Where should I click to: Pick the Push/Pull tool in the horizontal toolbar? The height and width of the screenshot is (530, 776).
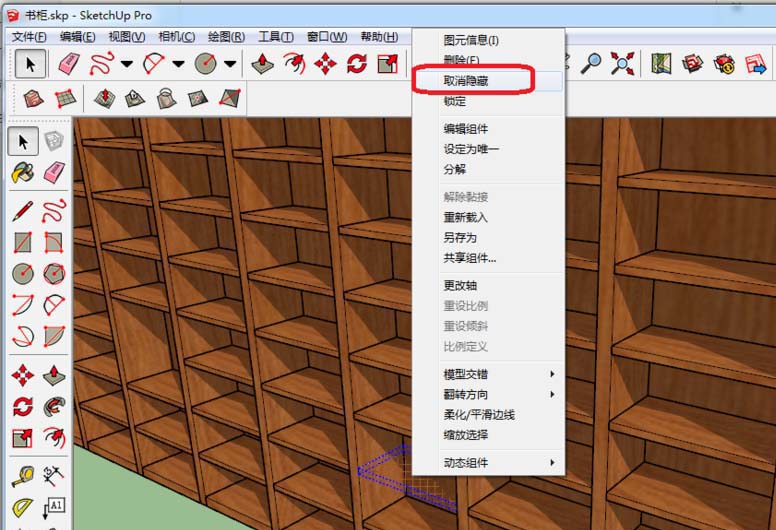coord(263,64)
